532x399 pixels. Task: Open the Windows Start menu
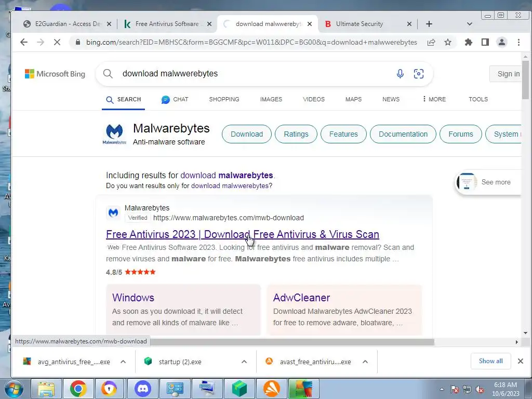(14, 389)
